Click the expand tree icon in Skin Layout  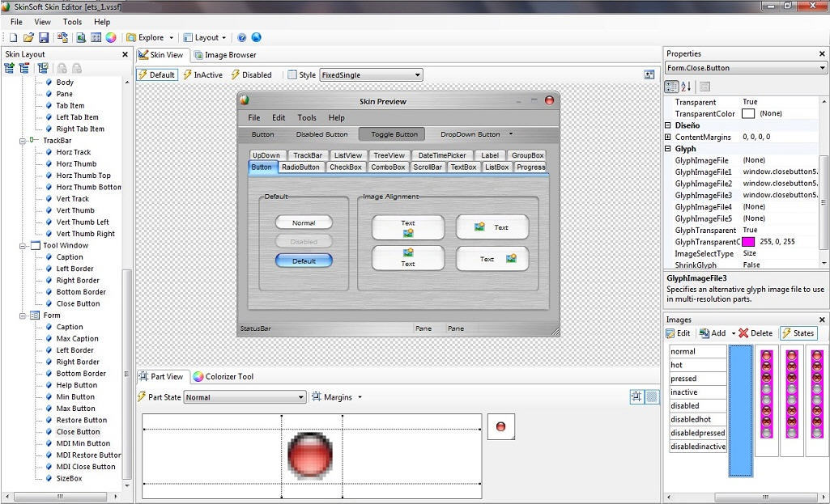pyautogui.click(x=9, y=68)
